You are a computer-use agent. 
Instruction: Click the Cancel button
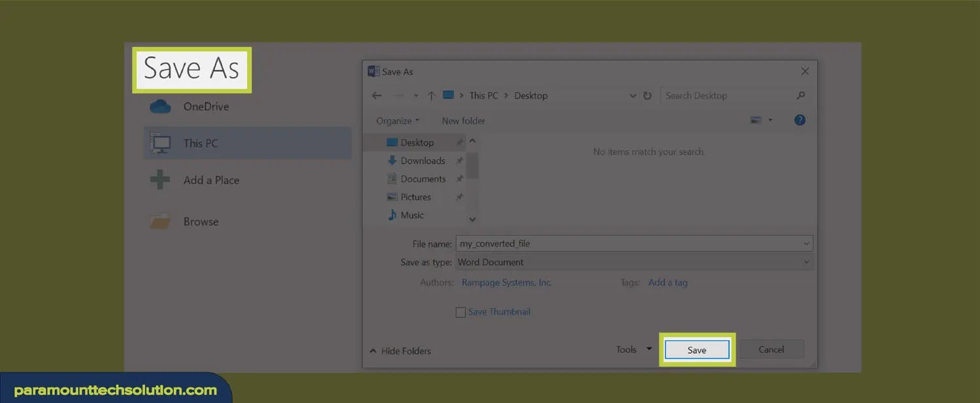[x=771, y=349]
